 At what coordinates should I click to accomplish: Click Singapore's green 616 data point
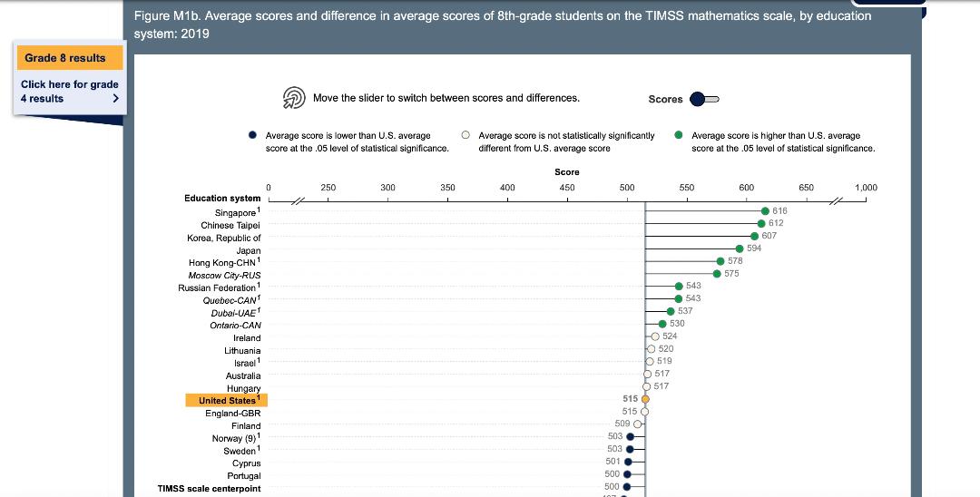(x=765, y=211)
